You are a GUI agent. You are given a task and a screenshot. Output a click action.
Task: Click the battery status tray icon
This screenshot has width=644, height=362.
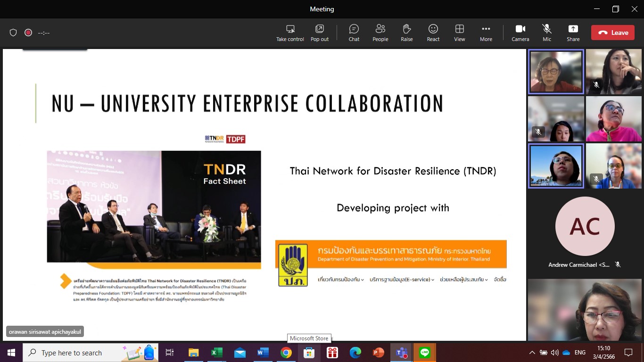pyautogui.click(x=544, y=353)
